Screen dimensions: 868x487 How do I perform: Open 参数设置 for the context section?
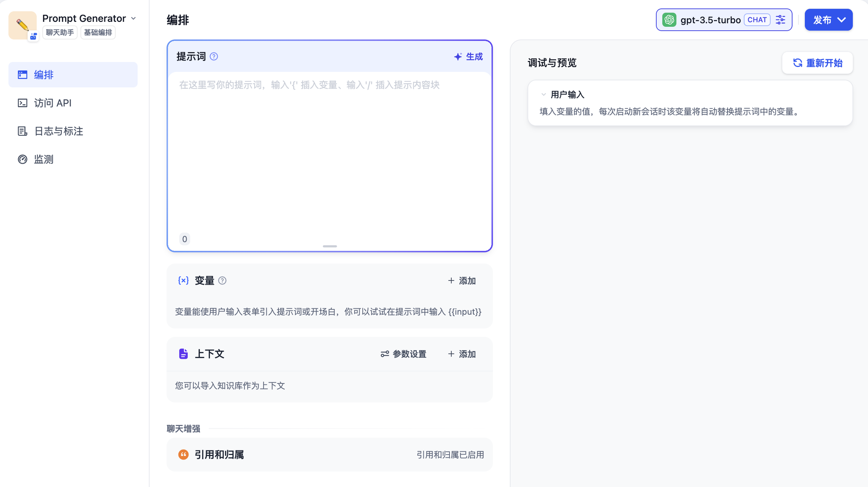tap(403, 354)
